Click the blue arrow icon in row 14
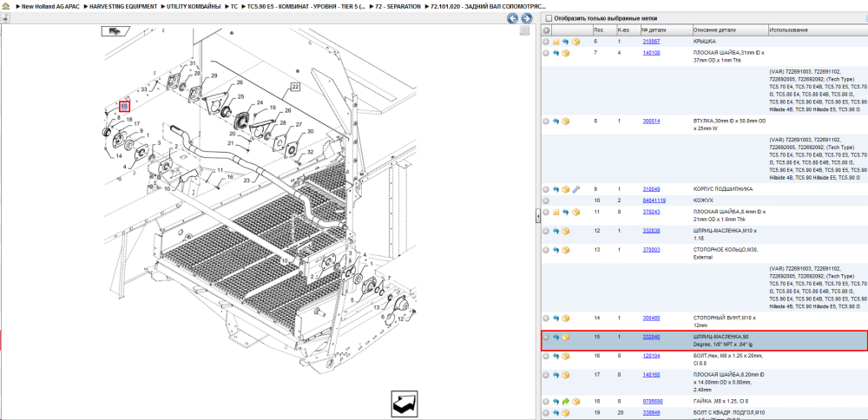The width and height of the screenshot is (868, 420). [556, 318]
